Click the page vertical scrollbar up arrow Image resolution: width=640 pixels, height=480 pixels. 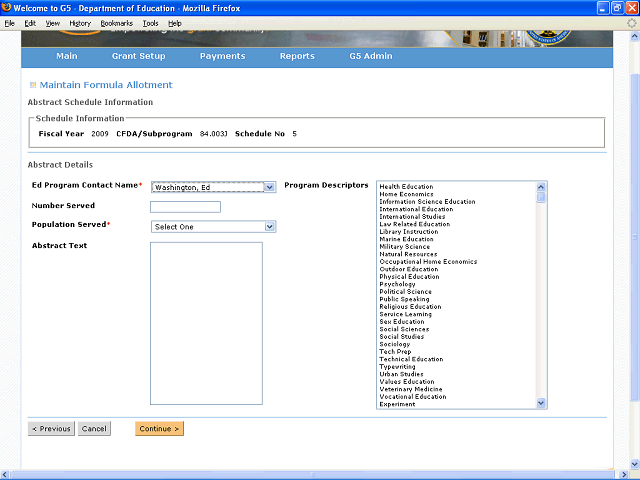pos(635,37)
